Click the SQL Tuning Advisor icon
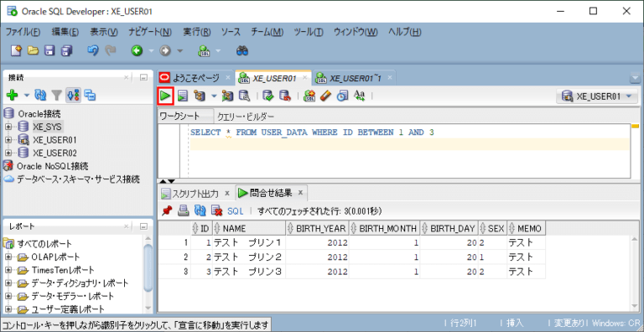Viewport: 644px width, 332px height. (x=244, y=96)
